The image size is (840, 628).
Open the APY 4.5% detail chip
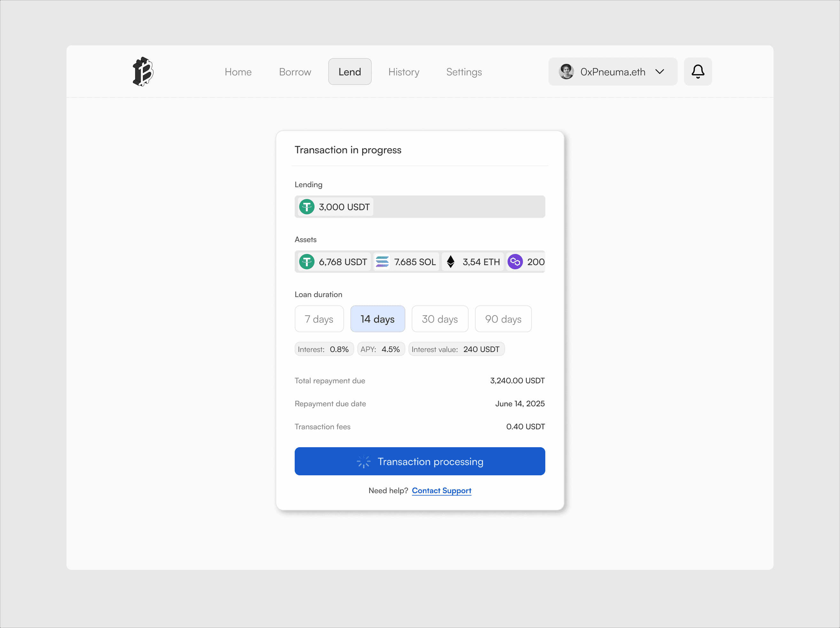[x=380, y=349]
